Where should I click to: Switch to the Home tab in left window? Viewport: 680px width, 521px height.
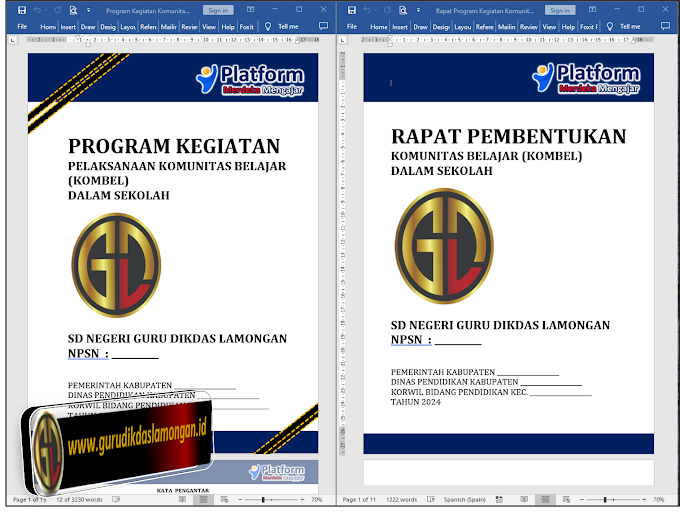click(x=48, y=27)
